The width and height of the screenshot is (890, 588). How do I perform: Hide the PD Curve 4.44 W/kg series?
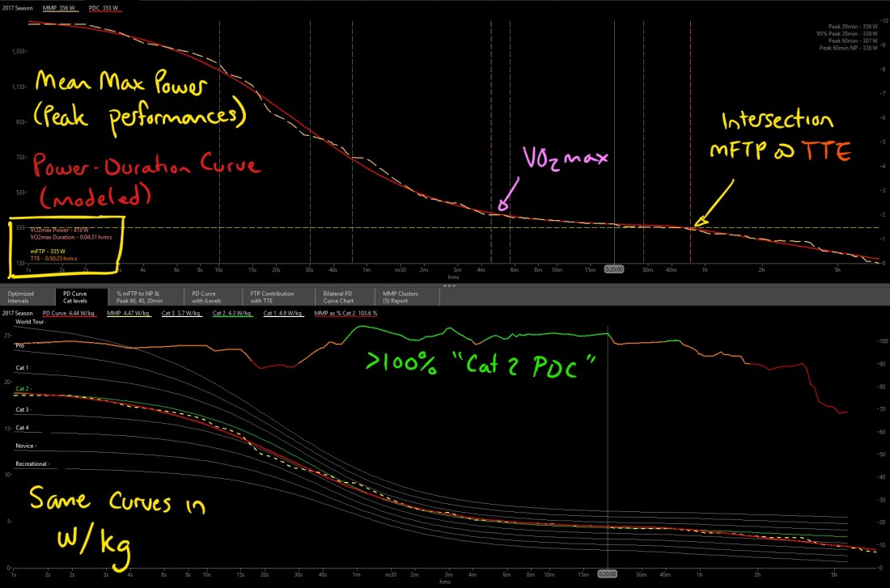72,312
